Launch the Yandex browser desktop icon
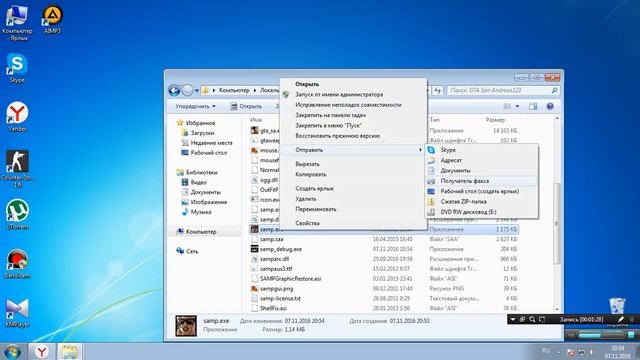 [x=17, y=117]
